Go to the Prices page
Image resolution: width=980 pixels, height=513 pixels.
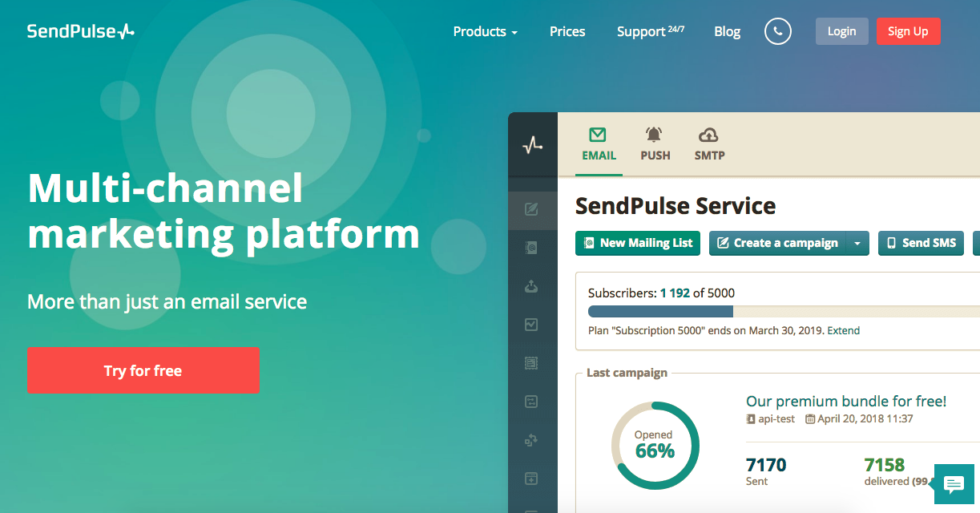point(567,32)
